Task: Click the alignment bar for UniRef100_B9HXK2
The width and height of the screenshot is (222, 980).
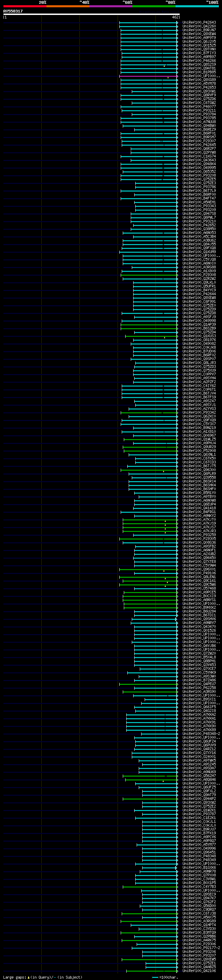Action: [151, 608]
